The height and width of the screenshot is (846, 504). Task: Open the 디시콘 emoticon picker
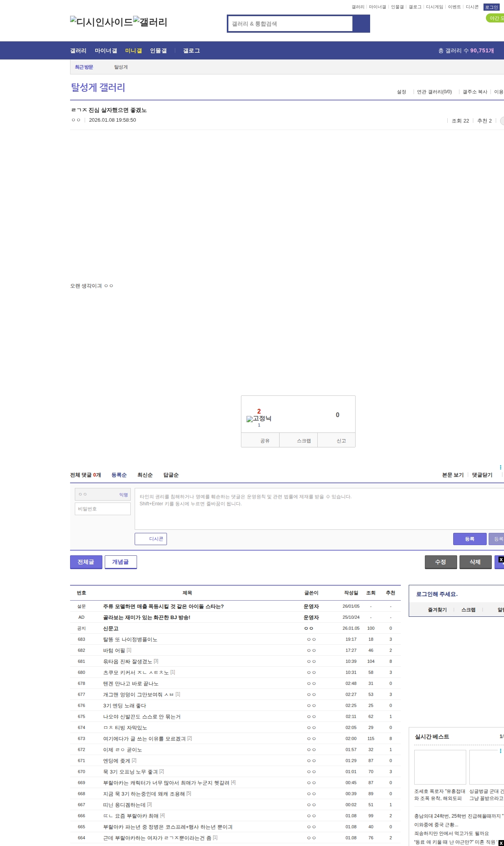click(x=151, y=539)
